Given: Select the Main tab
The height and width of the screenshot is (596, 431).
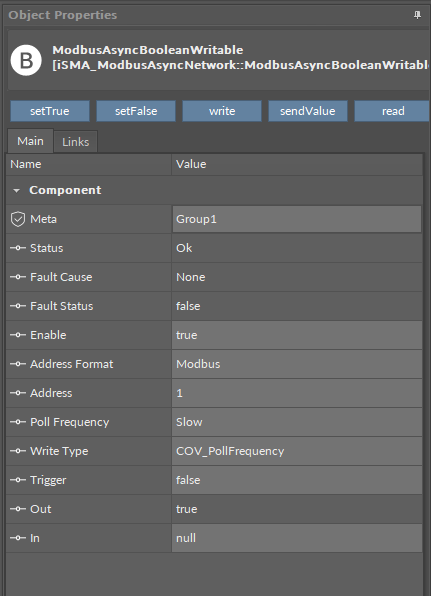Looking at the screenshot, I should coord(30,141).
